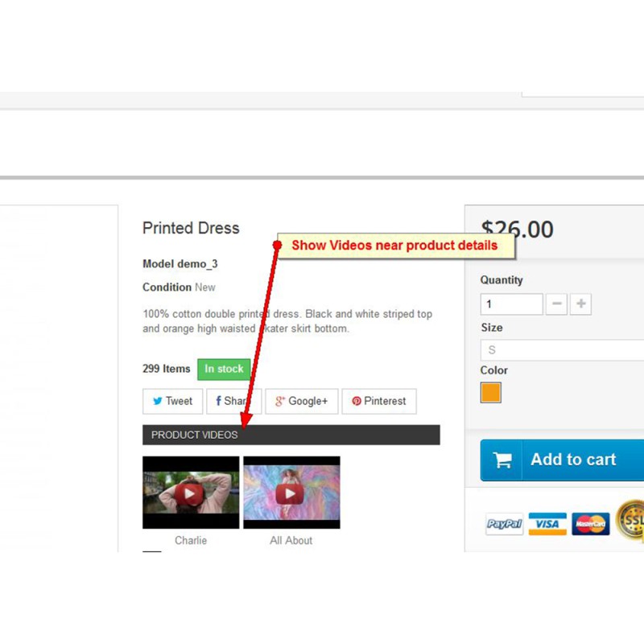Play the Charlie product video
The width and height of the screenshot is (644, 644).
click(x=191, y=493)
